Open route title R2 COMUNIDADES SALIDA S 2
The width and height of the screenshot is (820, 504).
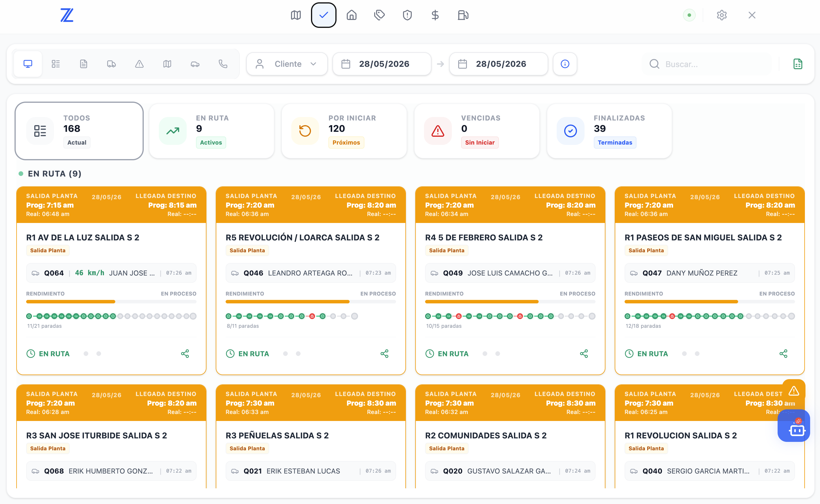486,436
